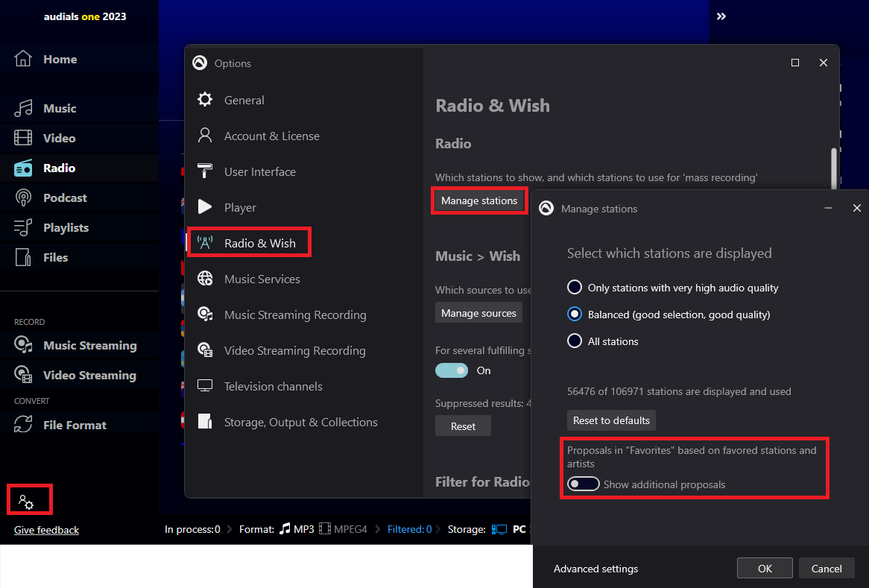Click the Playlists icon in sidebar
Screen dimensions: 869x588
coord(22,228)
